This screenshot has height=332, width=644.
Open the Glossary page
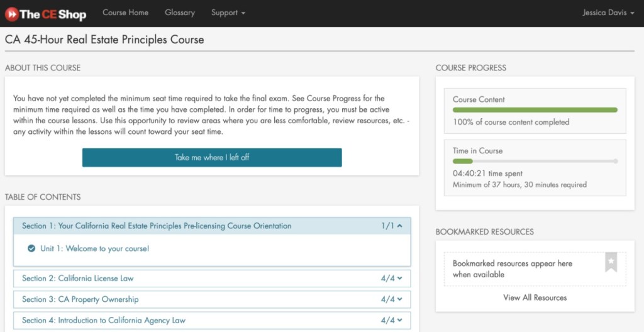(x=180, y=13)
